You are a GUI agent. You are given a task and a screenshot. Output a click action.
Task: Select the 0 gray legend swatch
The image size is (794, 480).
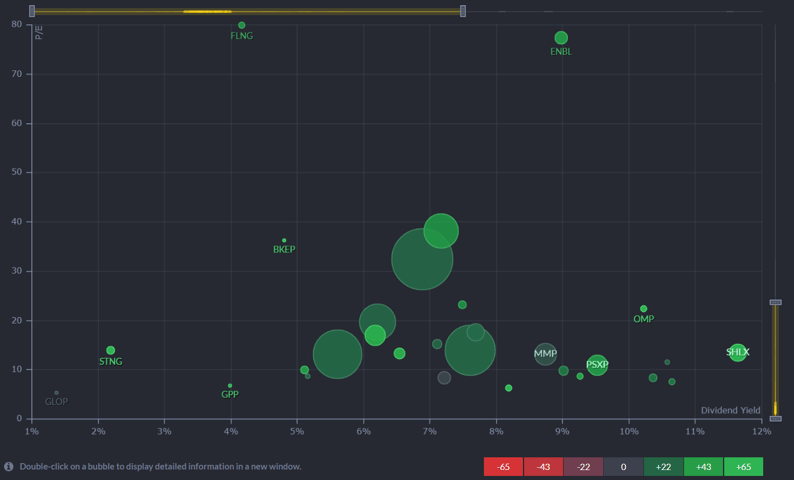623,467
